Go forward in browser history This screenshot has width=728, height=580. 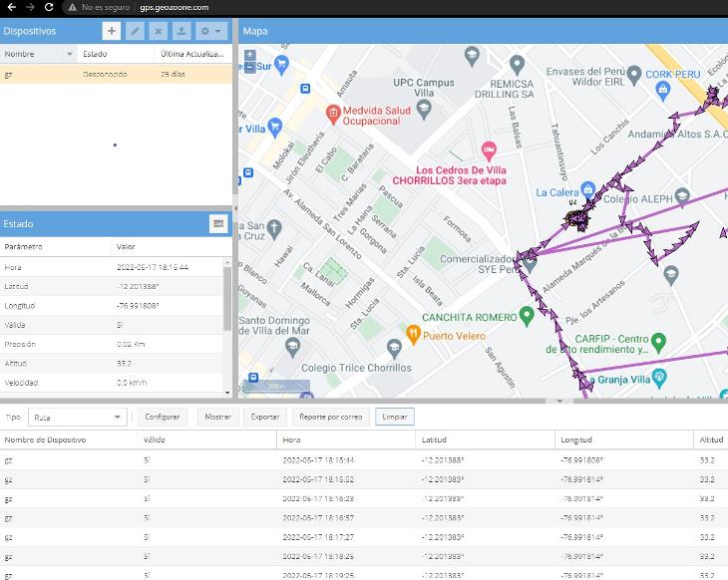pos(30,7)
